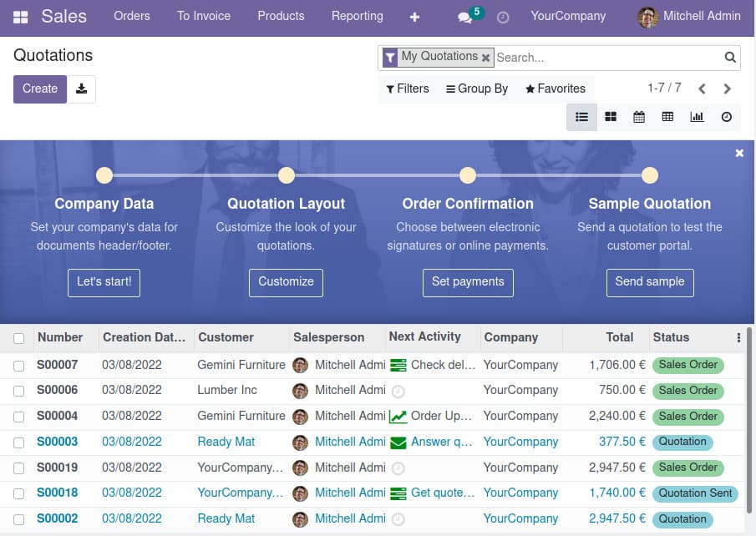Screen dimensions: 756x536
Task: Switch to calendar view
Action: click(639, 117)
